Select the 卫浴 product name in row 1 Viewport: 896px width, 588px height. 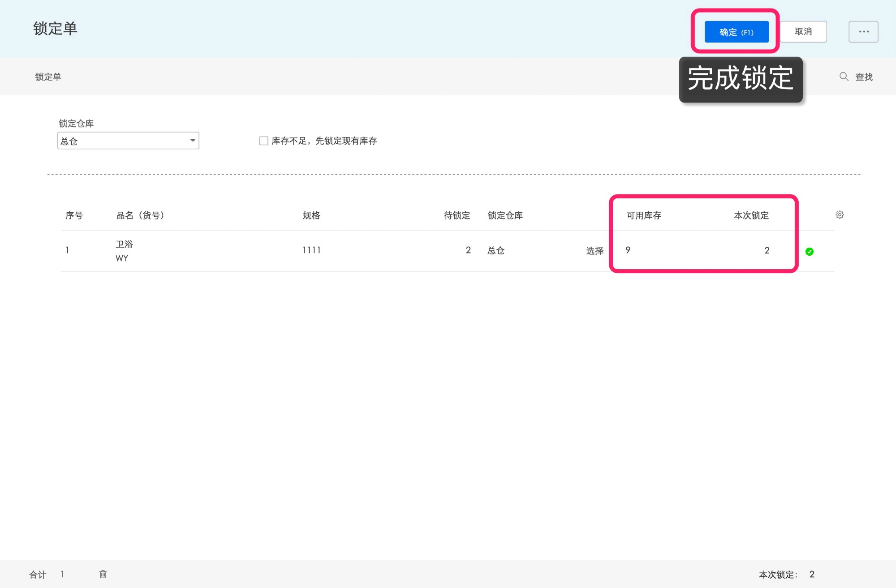click(124, 244)
